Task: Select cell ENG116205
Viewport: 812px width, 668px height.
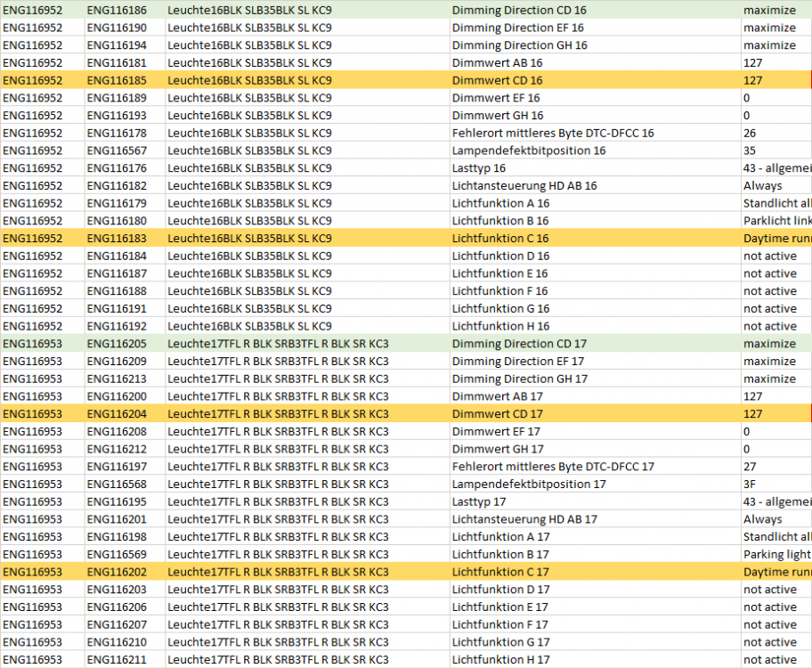Action: (x=125, y=344)
